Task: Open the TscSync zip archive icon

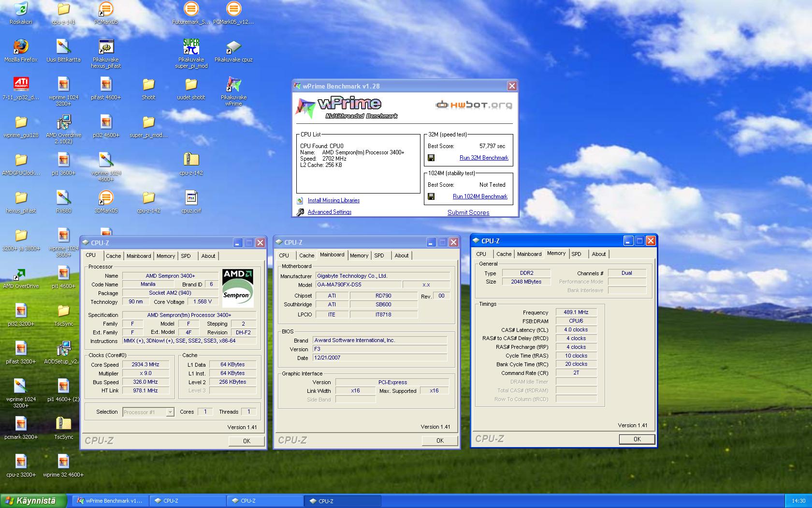Action: (x=63, y=424)
